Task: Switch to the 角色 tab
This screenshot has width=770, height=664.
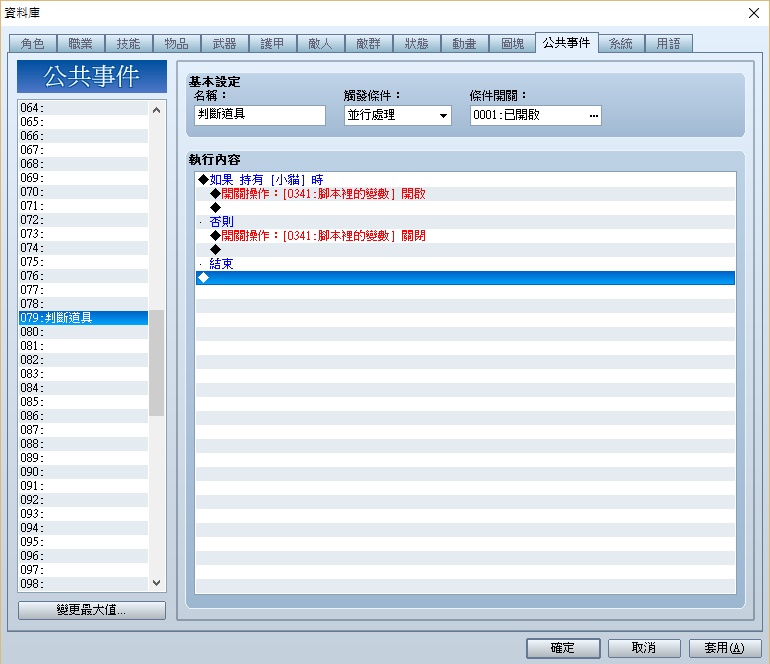Action: [33, 43]
